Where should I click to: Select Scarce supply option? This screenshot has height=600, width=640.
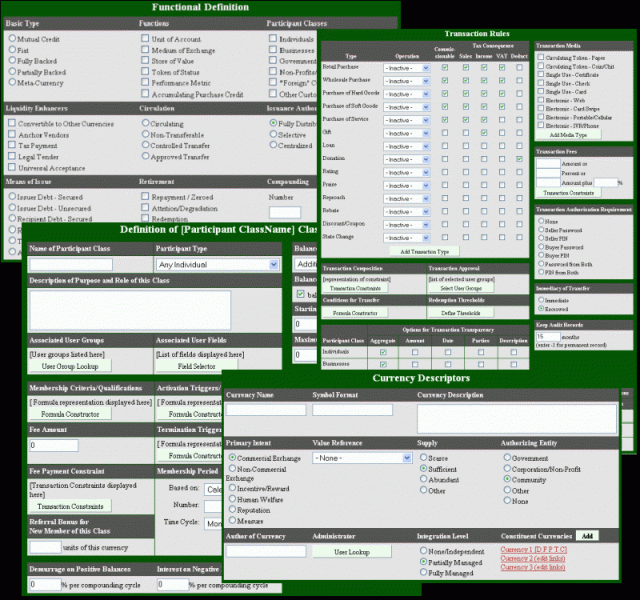[424, 458]
